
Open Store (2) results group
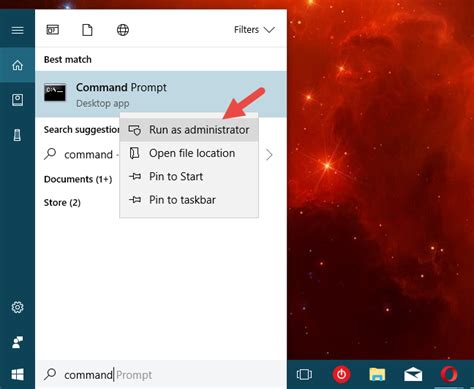point(62,203)
